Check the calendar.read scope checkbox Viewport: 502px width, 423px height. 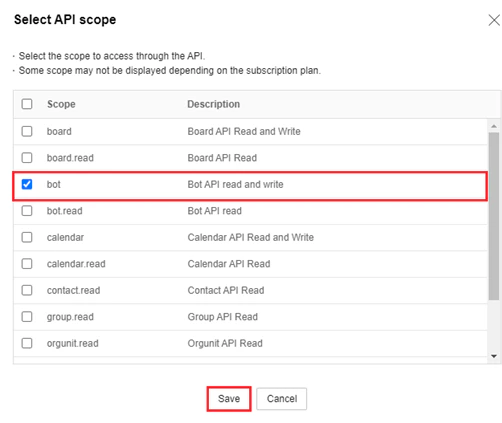(27, 264)
